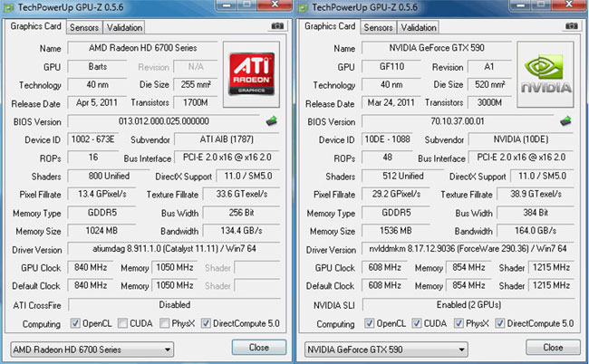Click the Transistors value 1700M
The width and height of the screenshot is (589, 364).
(x=196, y=103)
